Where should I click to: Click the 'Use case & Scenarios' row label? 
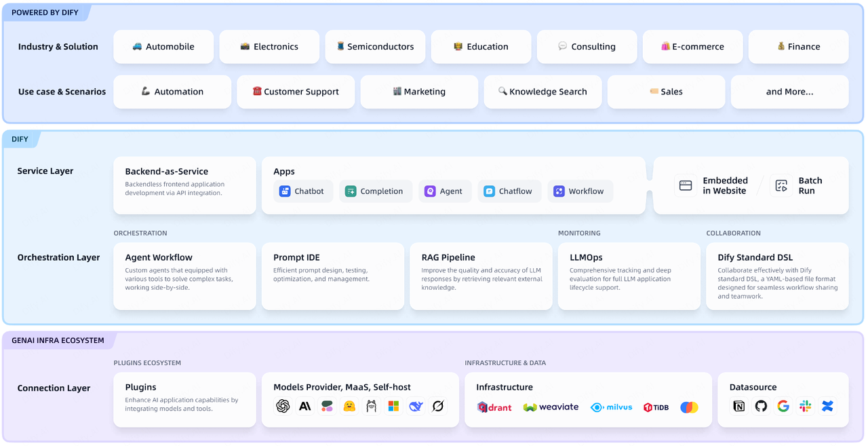coord(62,92)
